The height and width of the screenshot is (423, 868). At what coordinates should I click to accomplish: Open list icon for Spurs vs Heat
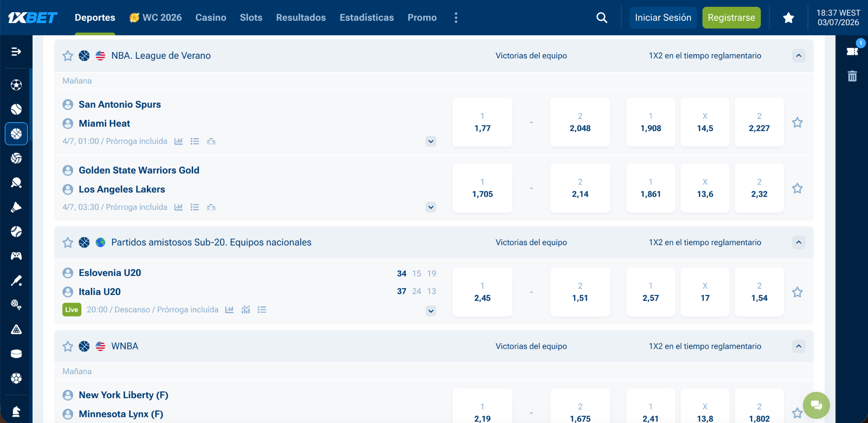pyautogui.click(x=195, y=141)
